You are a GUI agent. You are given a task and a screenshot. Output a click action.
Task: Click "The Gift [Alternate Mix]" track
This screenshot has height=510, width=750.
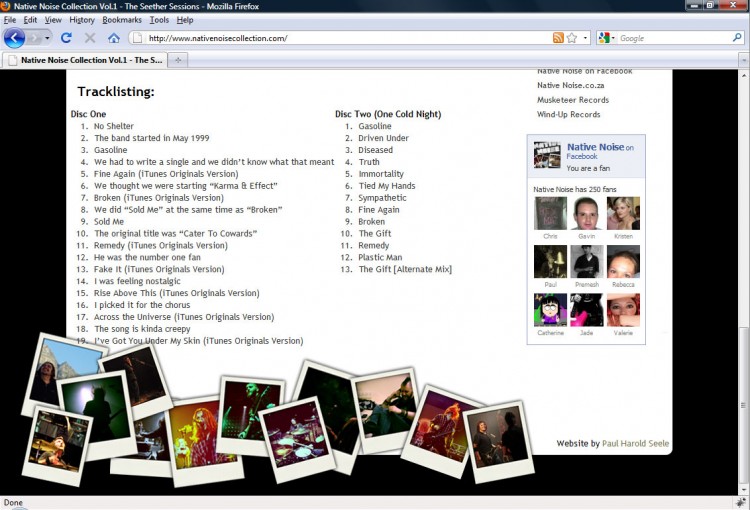tap(405, 269)
